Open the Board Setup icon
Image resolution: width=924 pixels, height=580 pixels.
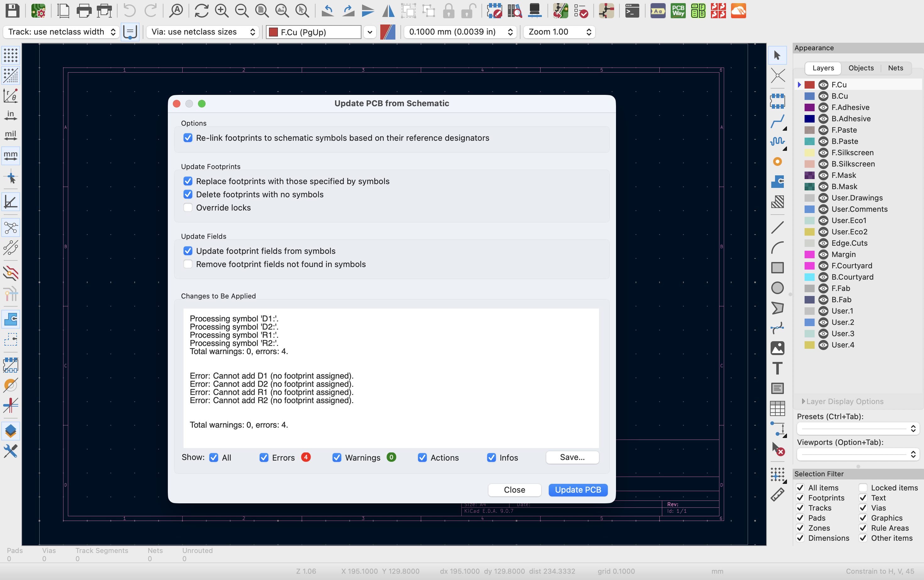click(x=38, y=11)
